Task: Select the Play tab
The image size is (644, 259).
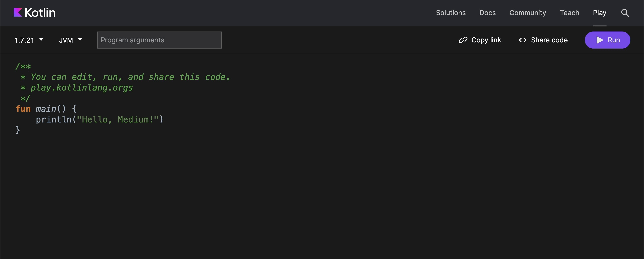Action: click(x=599, y=13)
